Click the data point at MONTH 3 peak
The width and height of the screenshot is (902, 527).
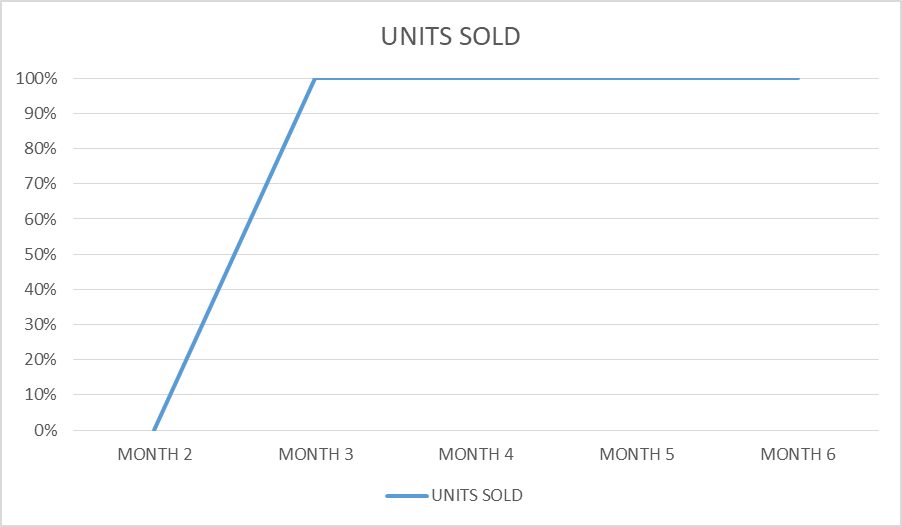pyautogui.click(x=315, y=78)
